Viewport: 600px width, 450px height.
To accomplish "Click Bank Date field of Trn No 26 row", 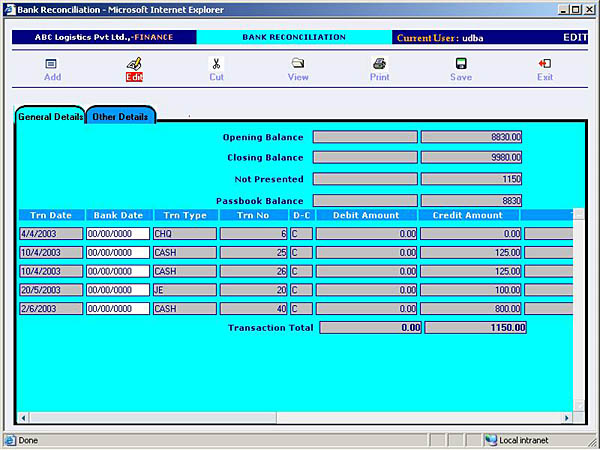I will tap(118, 271).
